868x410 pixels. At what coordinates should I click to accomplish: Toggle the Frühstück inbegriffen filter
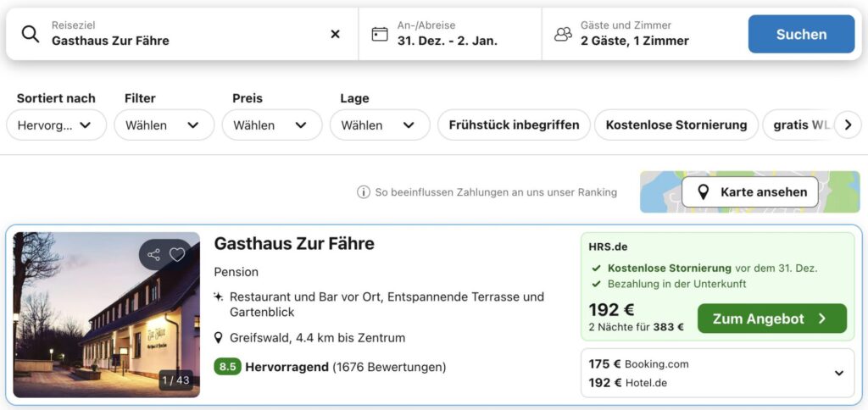[513, 125]
